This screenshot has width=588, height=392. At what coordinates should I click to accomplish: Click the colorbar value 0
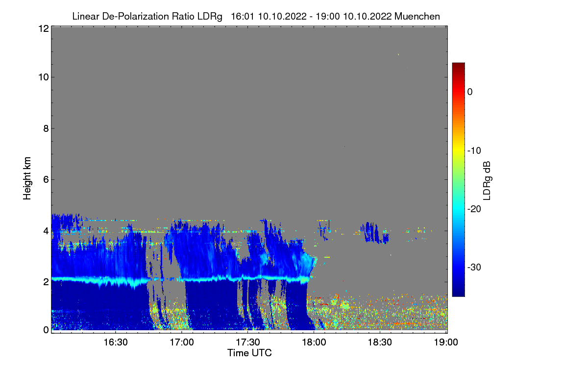(x=470, y=92)
